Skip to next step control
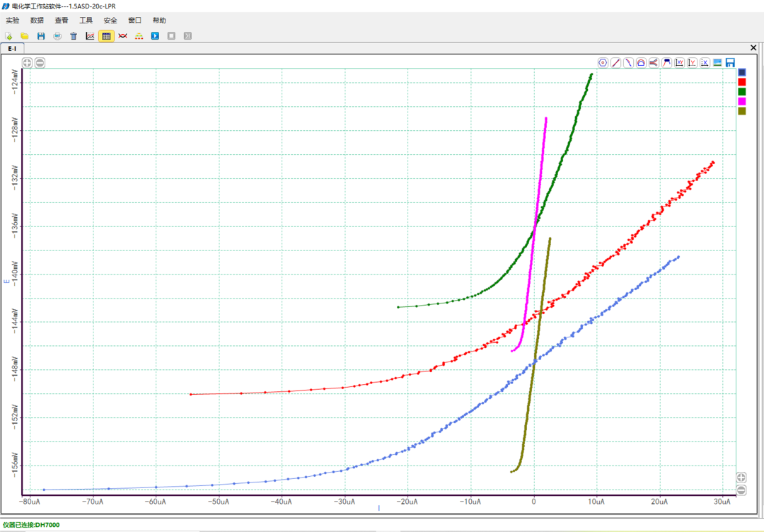Image resolution: width=764 pixels, height=532 pixels. tap(187, 36)
